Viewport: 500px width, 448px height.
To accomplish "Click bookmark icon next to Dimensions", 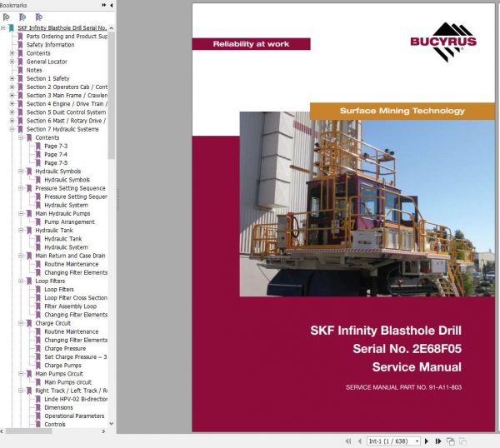I will pos(38,407).
